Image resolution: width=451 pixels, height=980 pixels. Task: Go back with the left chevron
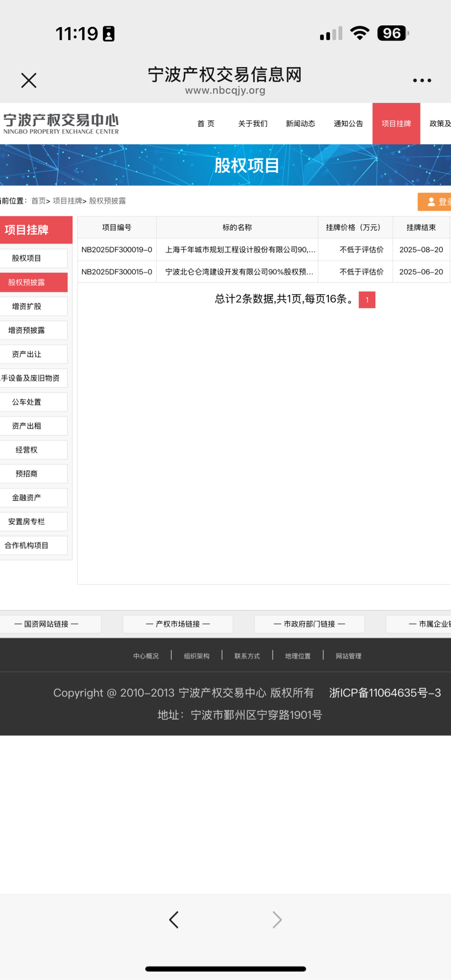pyautogui.click(x=174, y=920)
